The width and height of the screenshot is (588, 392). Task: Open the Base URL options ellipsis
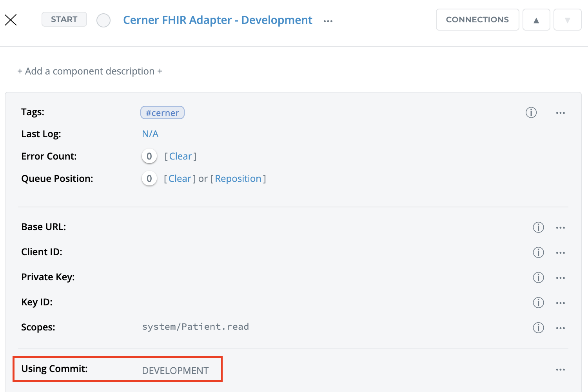[560, 228]
